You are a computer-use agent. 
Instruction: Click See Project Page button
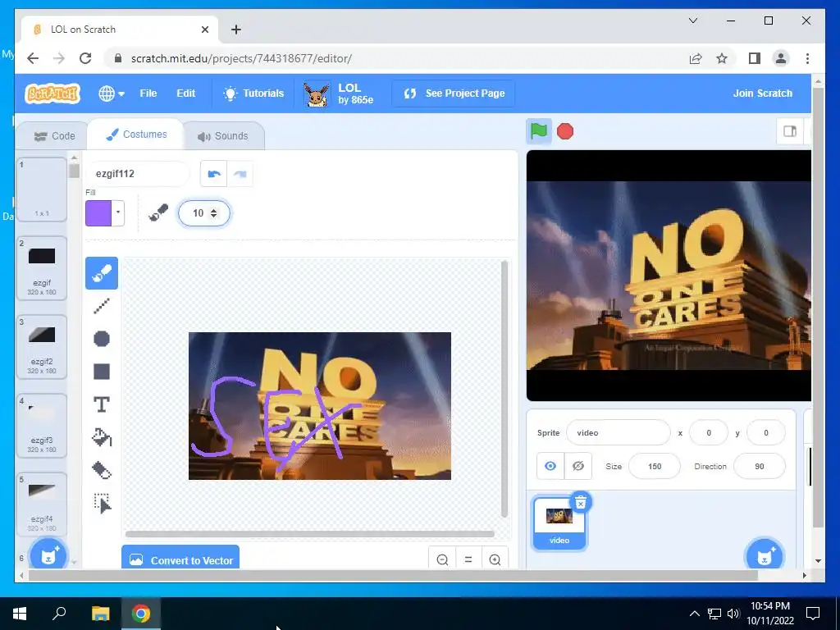[x=454, y=94]
